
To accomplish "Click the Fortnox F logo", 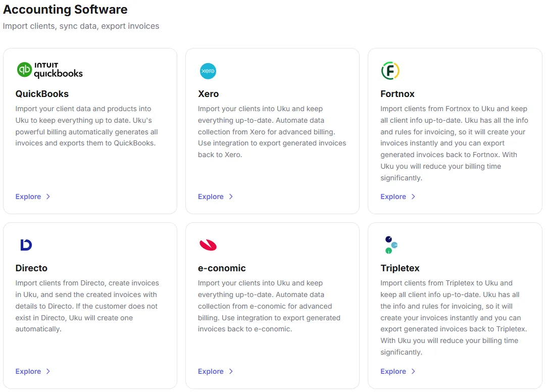I will (390, 71).
